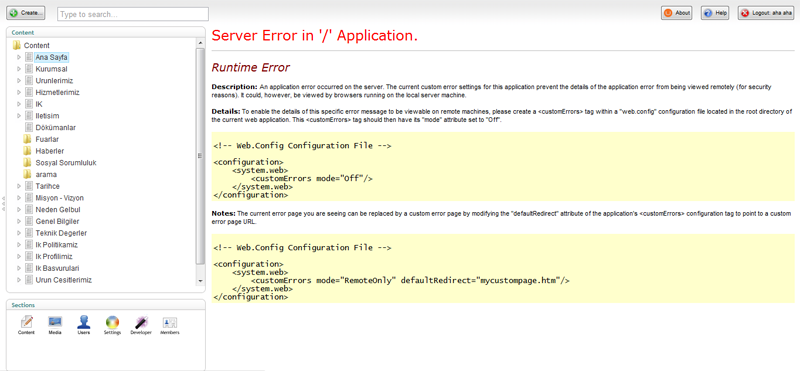Select the IK page node
Image resolution: width=800 pixels, height=371 pixels.
click(x=39, y=104)
